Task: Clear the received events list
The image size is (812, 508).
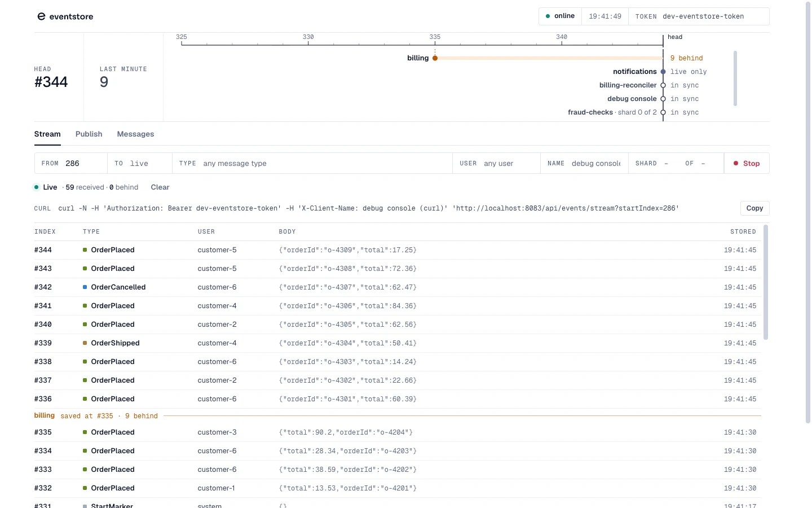Action: [160, 187]
